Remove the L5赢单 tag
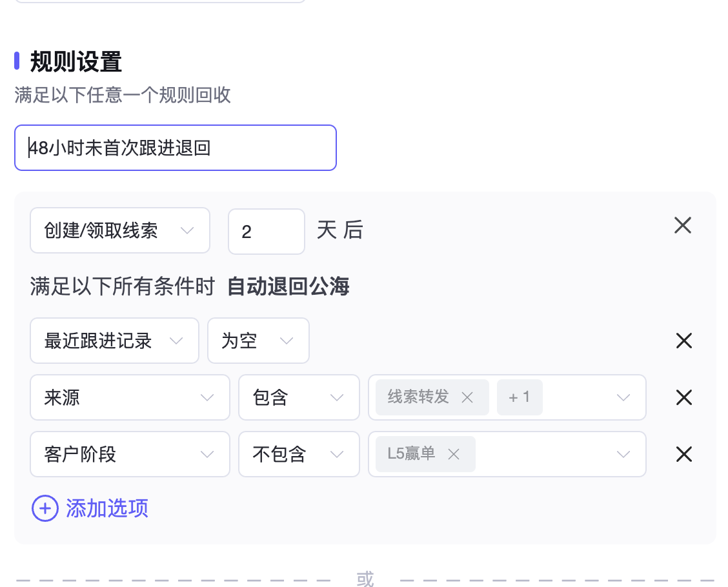 (x=454, y=454)
